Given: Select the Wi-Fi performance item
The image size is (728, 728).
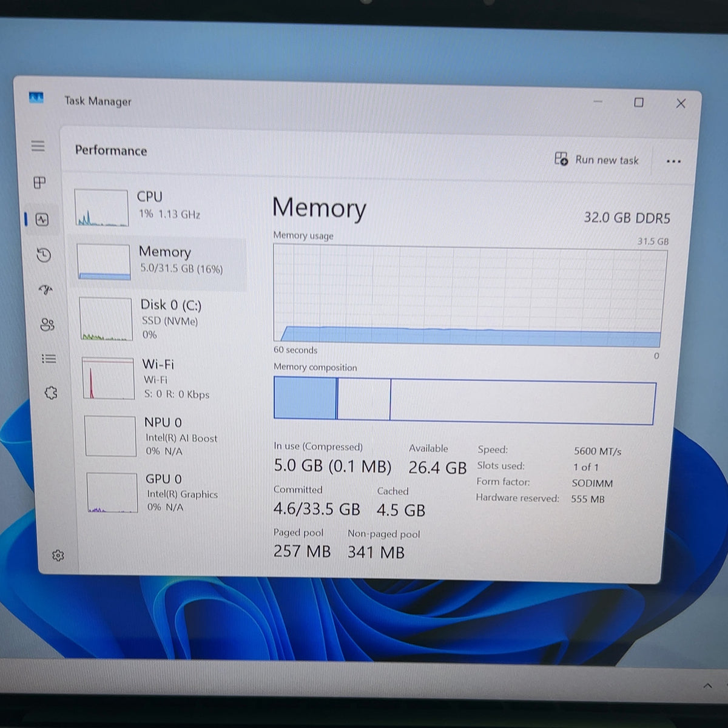Looking at the screenshot, I should point(164,378).
